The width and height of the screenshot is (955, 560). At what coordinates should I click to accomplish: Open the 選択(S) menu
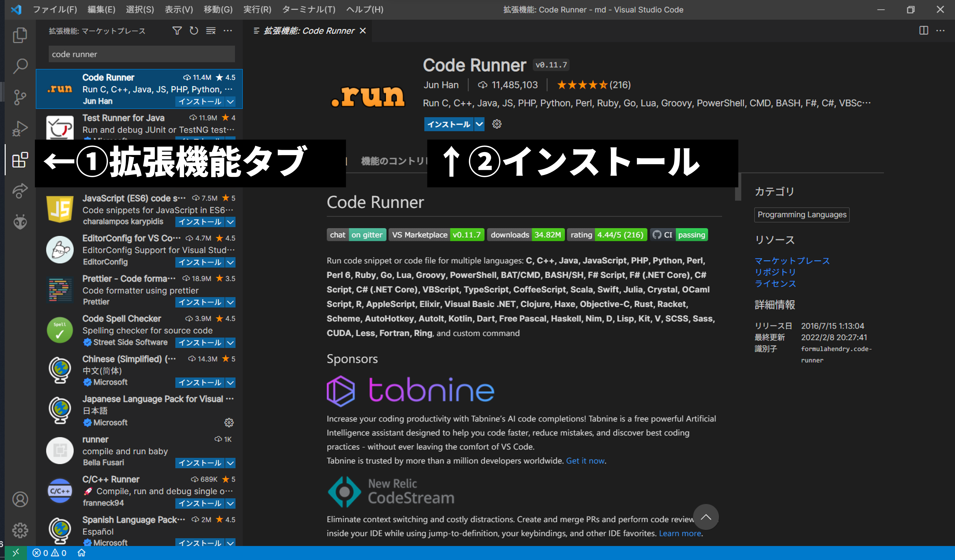pyautogui.click(x=140, y=10)
